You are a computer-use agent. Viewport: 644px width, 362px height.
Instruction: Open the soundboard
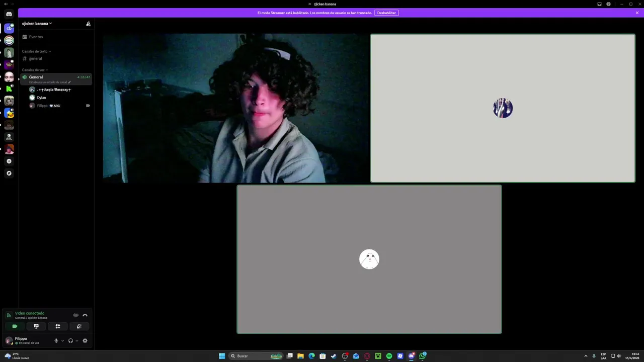tap(79, 326)
